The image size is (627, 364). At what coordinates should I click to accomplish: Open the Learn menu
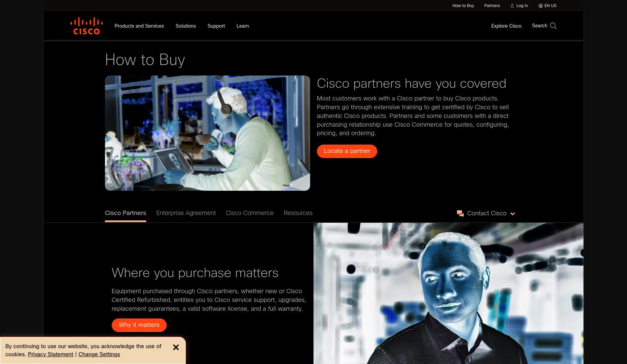point(243,26)
